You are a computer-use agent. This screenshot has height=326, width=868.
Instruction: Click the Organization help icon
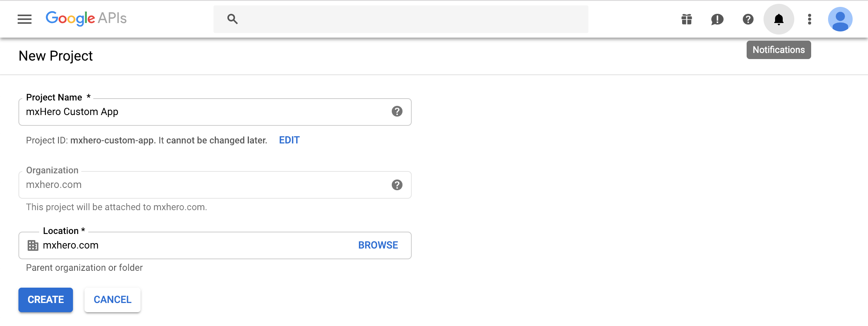[397, 185]
